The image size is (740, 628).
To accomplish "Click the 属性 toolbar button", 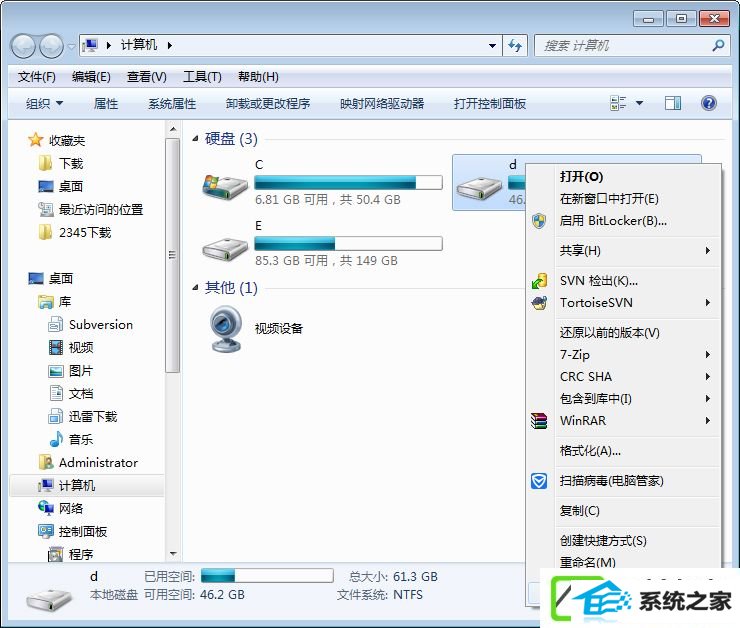I will [106, 103].
